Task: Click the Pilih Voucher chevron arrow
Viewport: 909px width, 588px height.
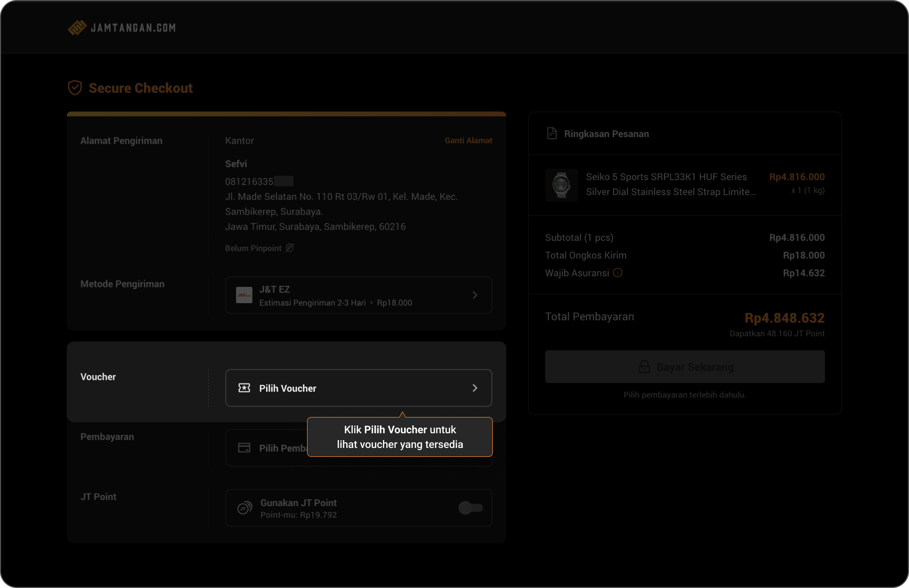Action: 475,388
